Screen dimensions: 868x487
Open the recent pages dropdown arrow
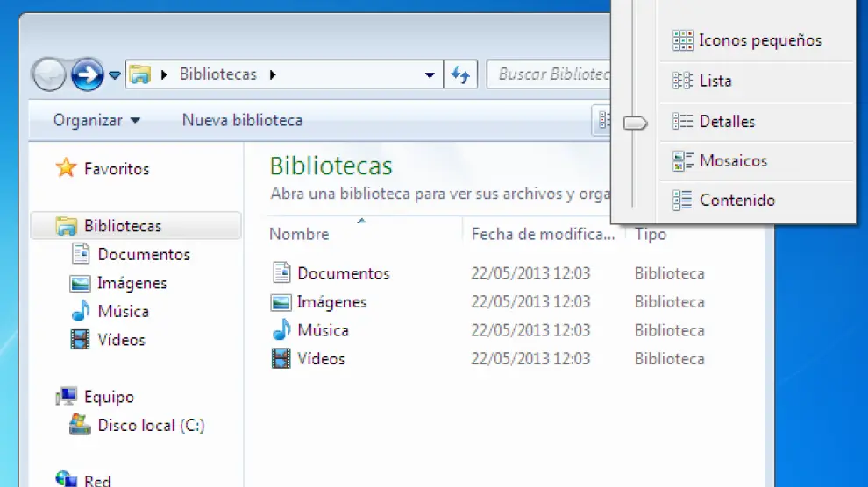click(x=115, y=75)
